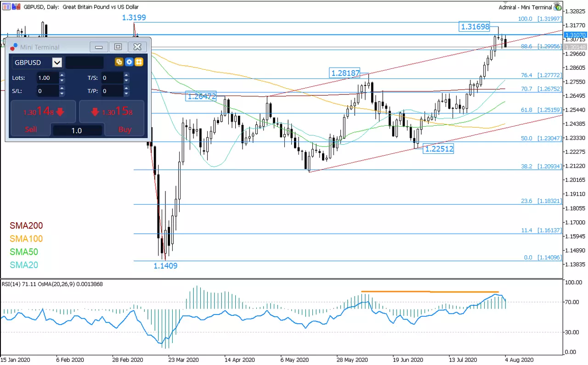Increase the Lots value with up arrow
Screen dimensions: 588x365
62,75
